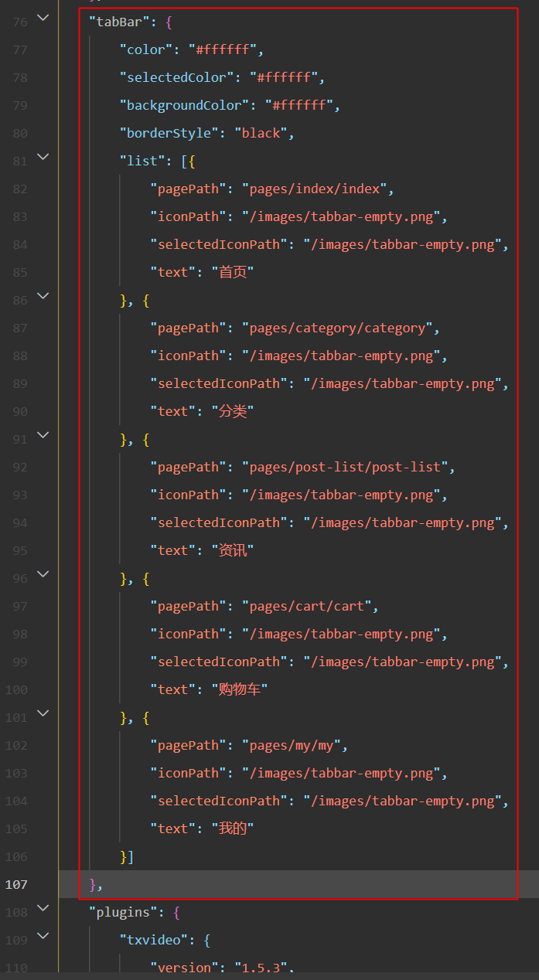Click the tabbar-empty.png value on line 99
Screen dimensions: 539x980
click(402, 662)
